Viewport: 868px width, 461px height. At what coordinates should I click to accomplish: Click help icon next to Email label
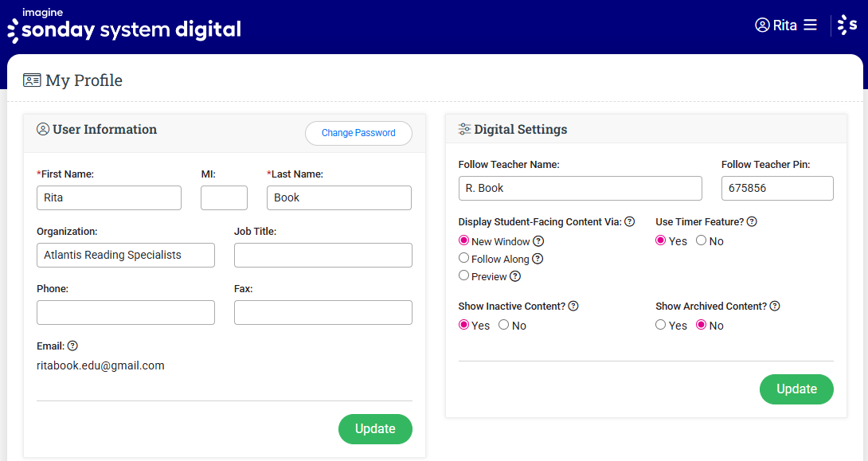pos(72,346)
